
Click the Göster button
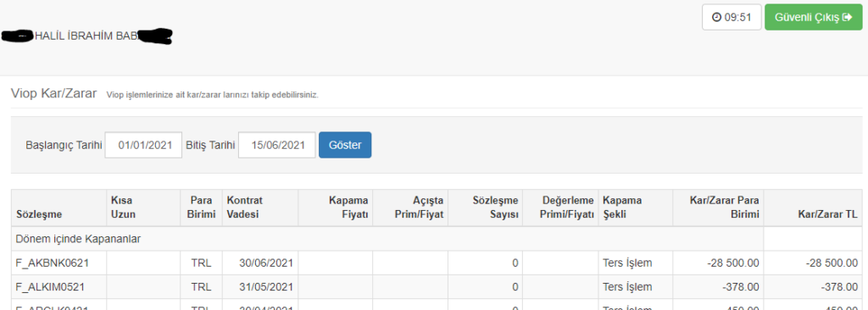coord(345,145)
